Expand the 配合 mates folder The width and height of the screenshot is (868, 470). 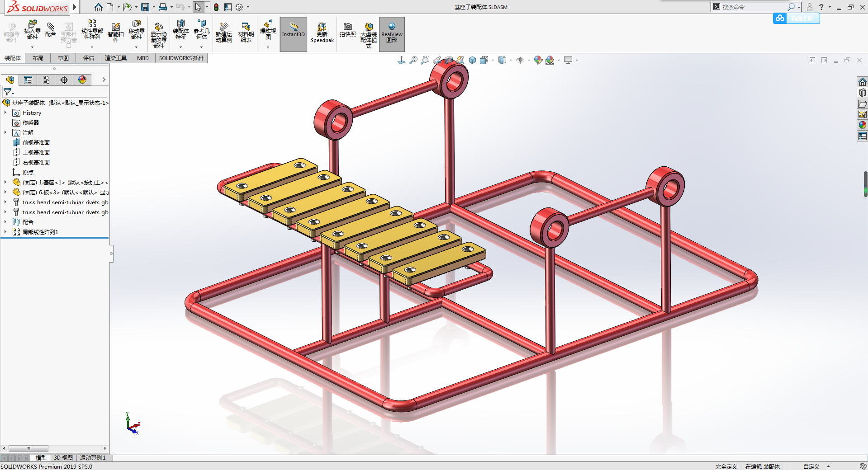coord(5,222)
